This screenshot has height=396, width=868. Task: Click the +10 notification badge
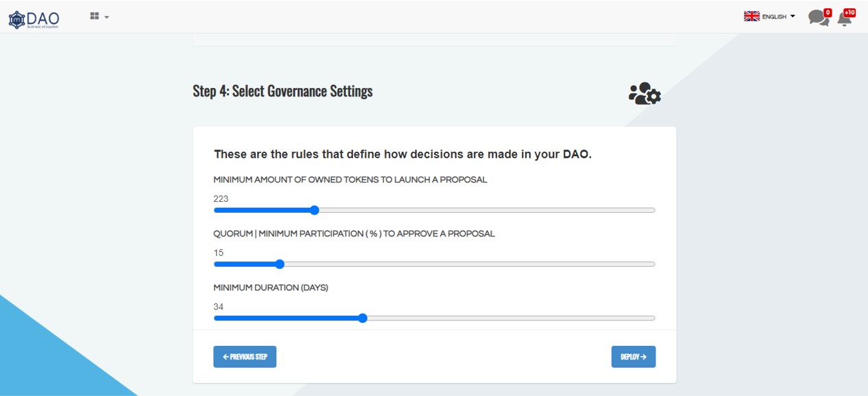[849, 12]
